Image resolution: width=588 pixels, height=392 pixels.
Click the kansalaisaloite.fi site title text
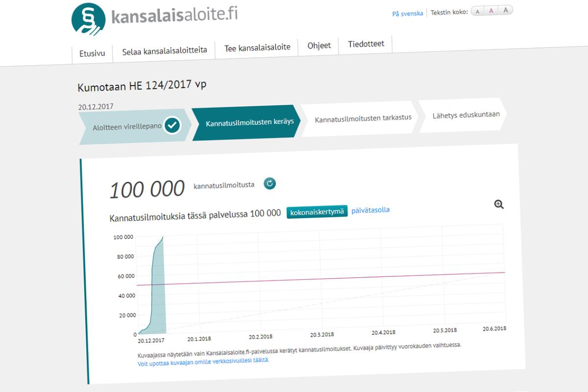[x=175, y=15]
